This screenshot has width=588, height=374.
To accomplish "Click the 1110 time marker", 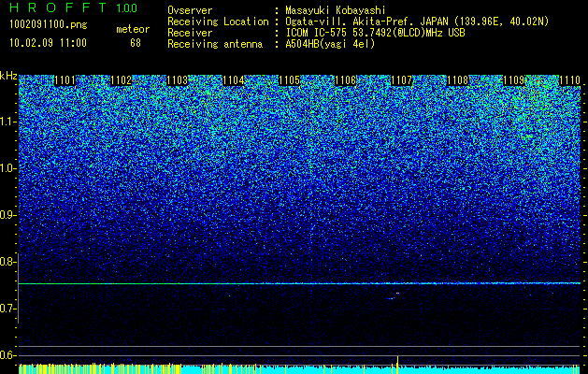I will coord(569,80).
